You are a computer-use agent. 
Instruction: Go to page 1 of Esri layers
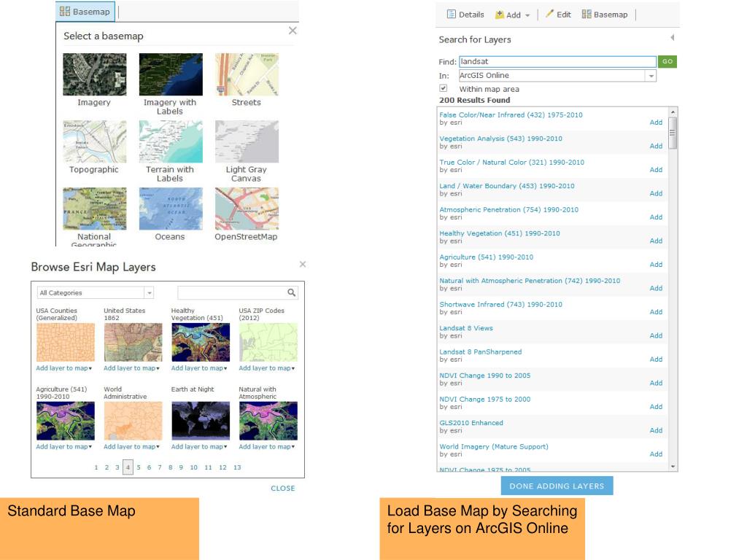(96, 467)
